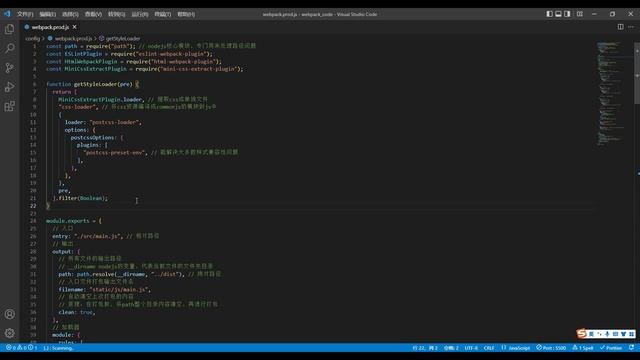Open the Accounts menu icon
The image size is (640, 360).
(9, 314)
